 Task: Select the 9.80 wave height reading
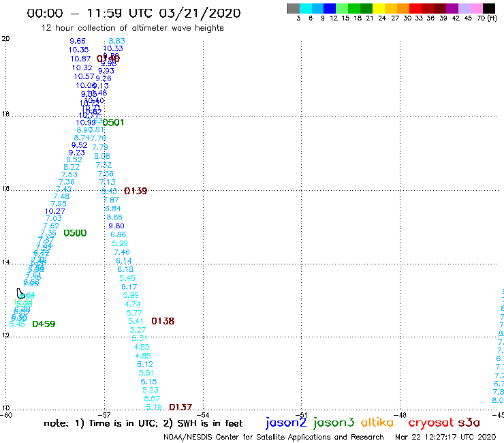(x=116, y=226)
